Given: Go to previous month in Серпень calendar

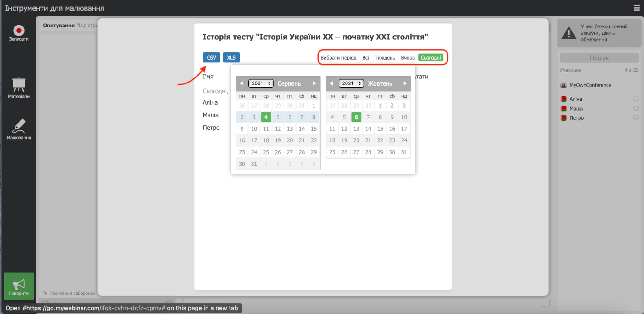Looking at the screenshot, I should tap(241, 83).
